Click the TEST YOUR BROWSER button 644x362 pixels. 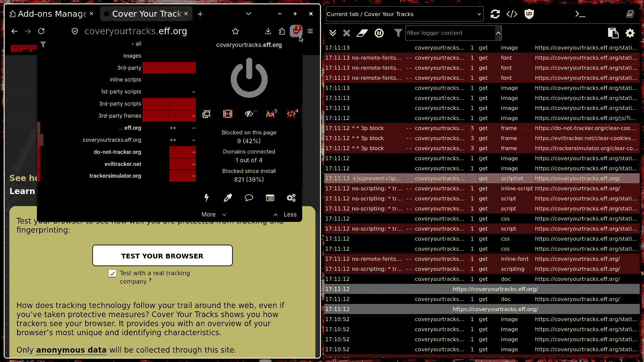[x=162, y=256]
